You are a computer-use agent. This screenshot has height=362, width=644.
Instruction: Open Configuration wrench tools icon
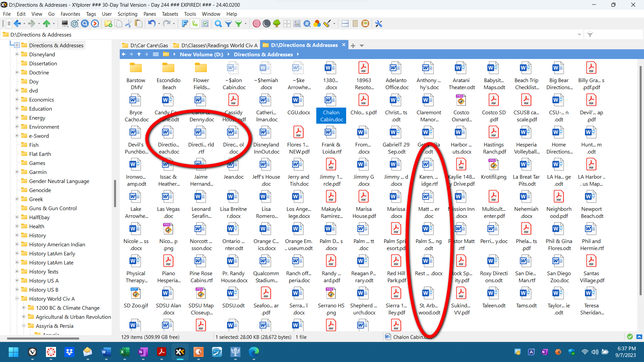[x=379, y=23]
